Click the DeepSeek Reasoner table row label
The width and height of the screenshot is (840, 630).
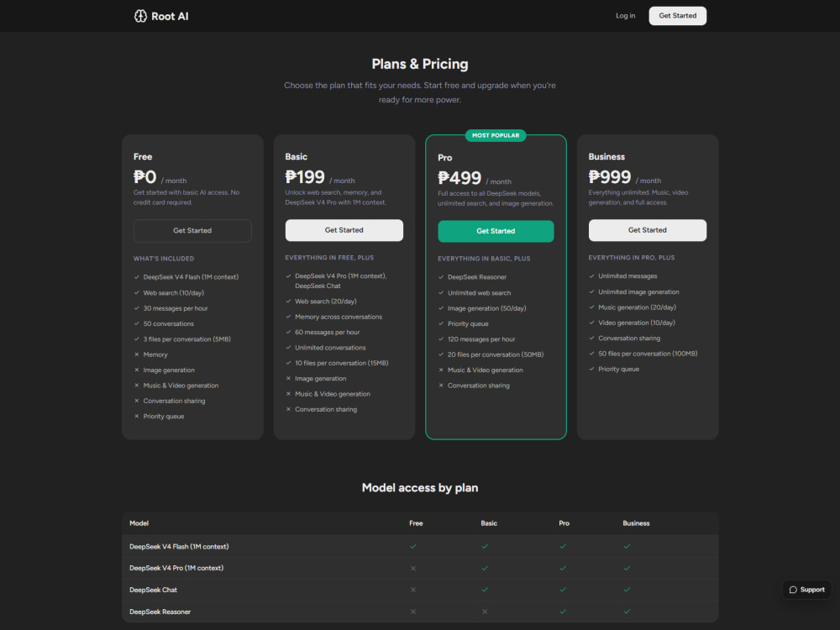(x=160, y=612)
